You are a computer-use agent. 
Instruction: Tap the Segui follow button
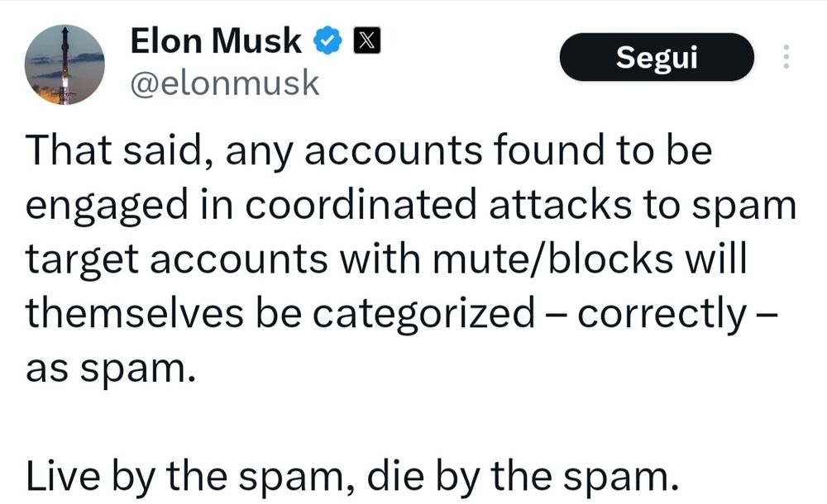[657, 57]
